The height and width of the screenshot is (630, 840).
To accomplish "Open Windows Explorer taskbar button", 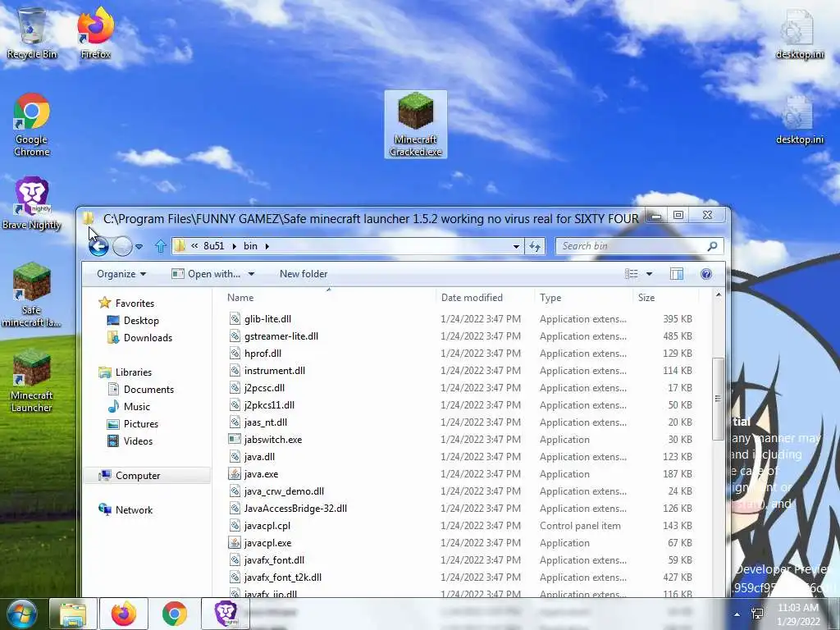I will pos(73,614).
